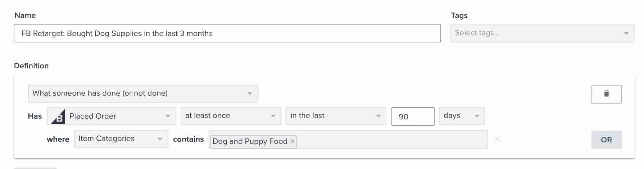
Task: Click the arrow on the condition type selector
Action: (250, 94)
